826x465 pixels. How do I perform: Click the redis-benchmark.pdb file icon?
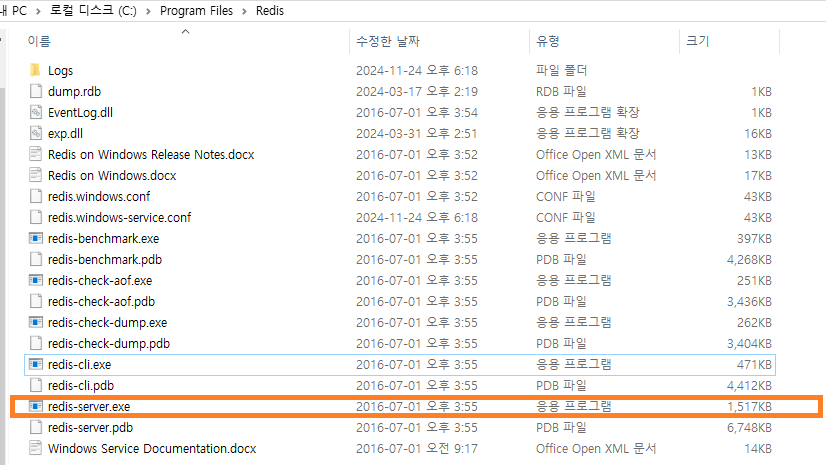(35, 259)
